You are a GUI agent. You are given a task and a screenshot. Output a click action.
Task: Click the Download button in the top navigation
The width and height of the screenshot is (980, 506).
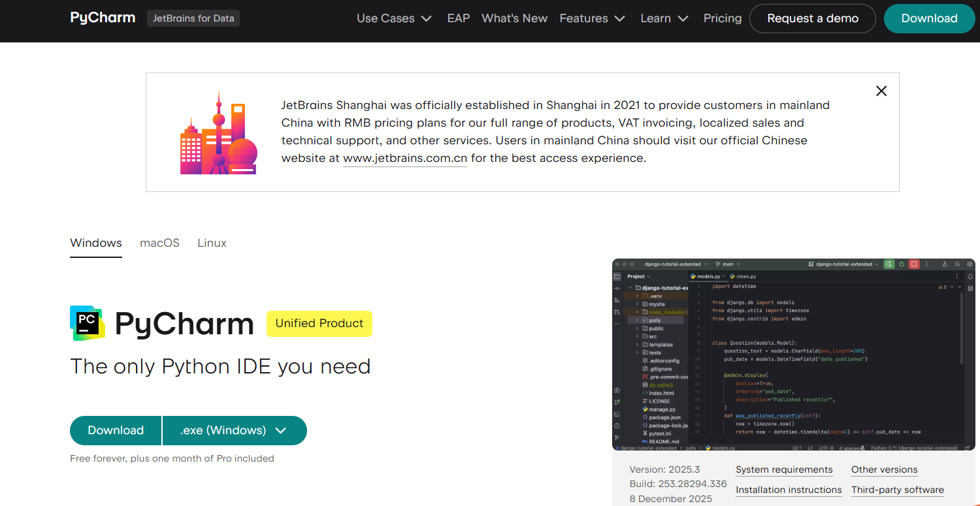point(929,18)
